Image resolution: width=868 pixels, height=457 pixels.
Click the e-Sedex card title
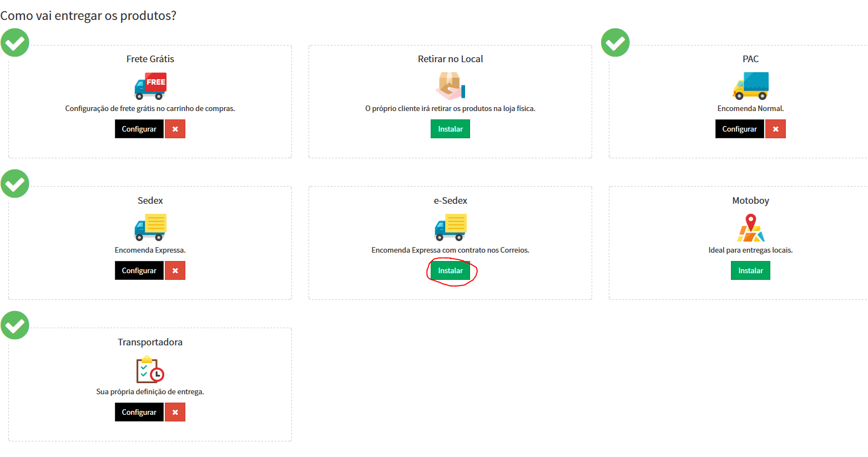pos(451,200)
